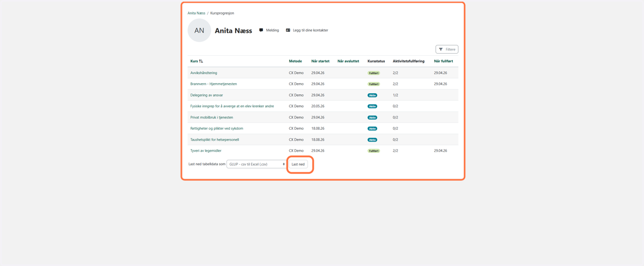Sort by the Kursstatus column header
The height and width of the screenshot is (266, 644).
[376, 61]
